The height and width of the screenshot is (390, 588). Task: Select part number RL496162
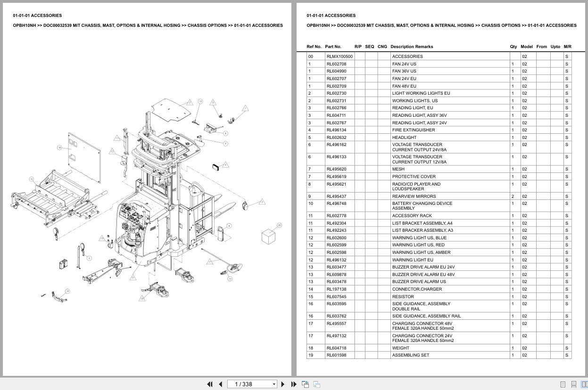tap(336, 145)
